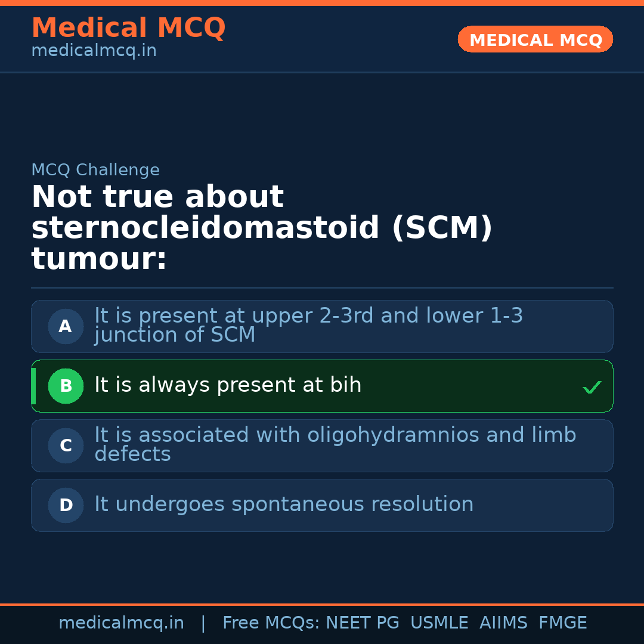Click the letter A circle badge
This screenshot has height=644, width=644.
[x=66, y=327]
